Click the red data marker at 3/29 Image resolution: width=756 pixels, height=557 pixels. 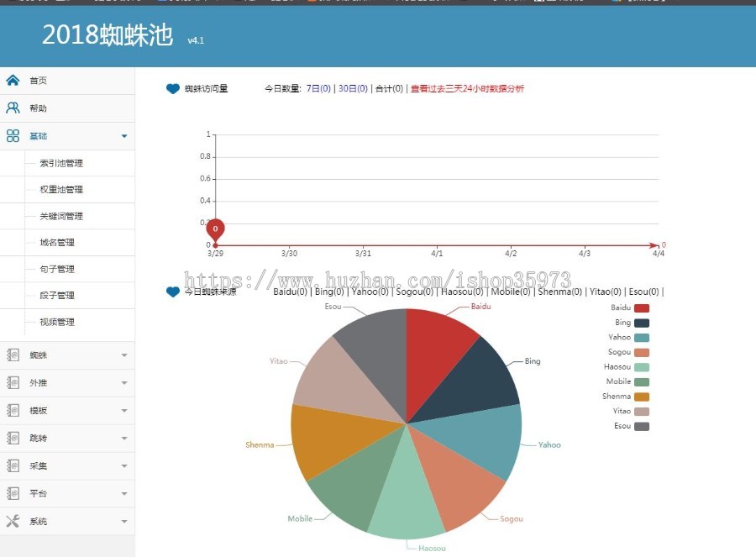click(x=215, y=228)
